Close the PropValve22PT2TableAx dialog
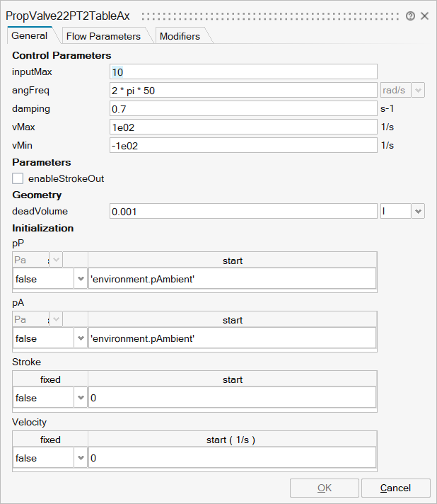 coord(424,16)
